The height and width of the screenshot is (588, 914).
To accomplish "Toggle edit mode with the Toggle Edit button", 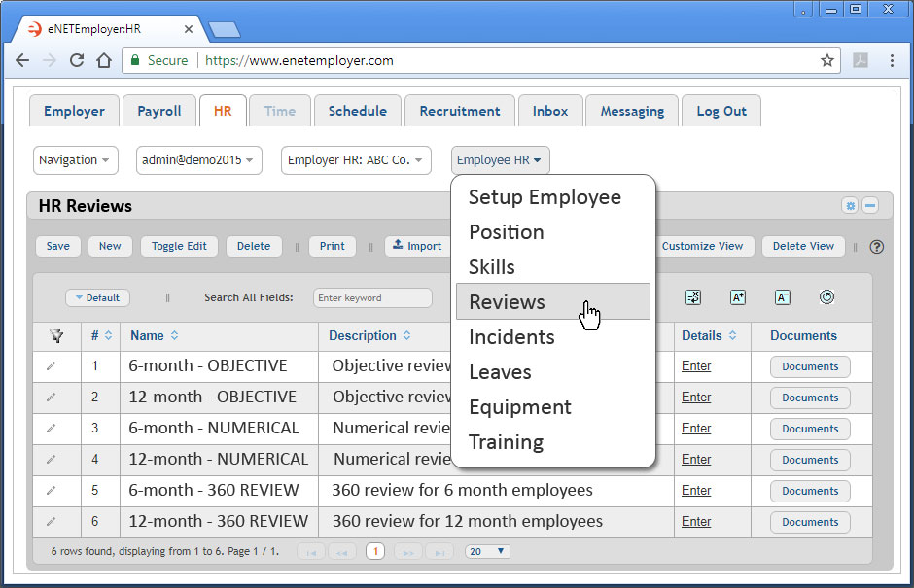I will pos(179,246).
